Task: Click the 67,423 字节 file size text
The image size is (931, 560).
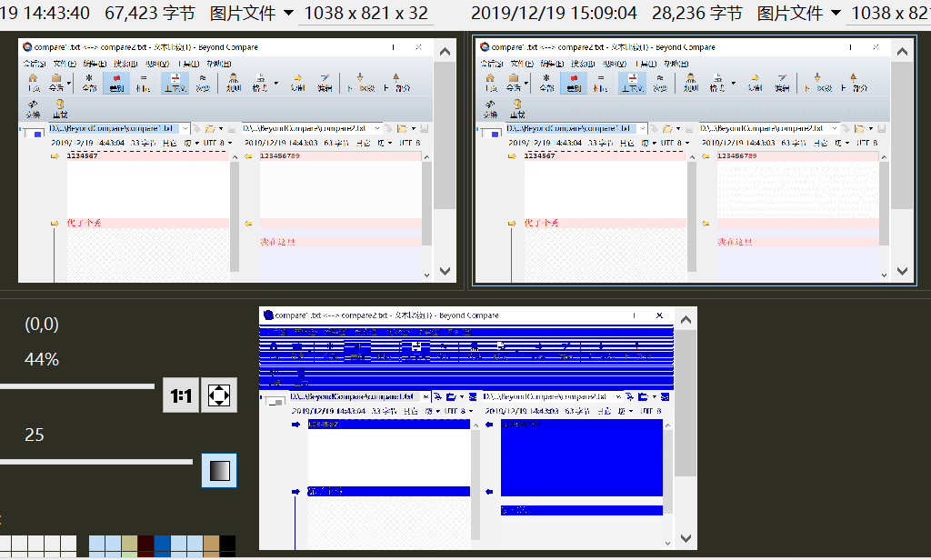Action: (150, 13)
